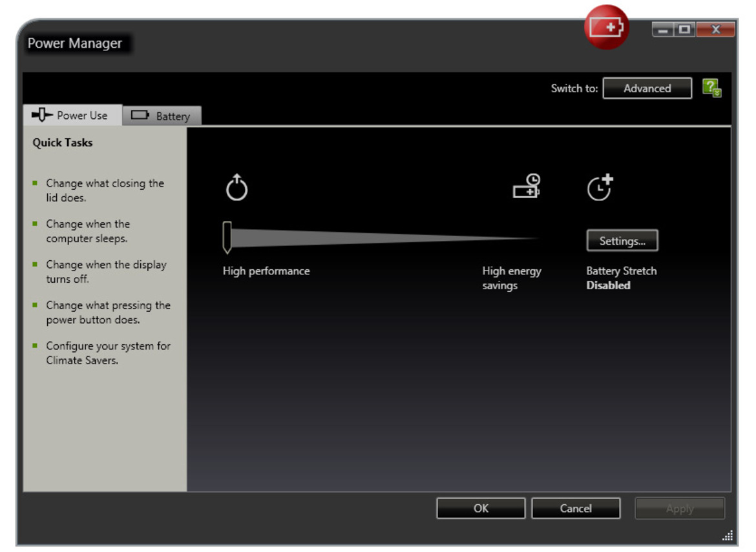Screen dimensions: 756x552
Task: Click the power slider thumb handle
Action: (227, 238)
